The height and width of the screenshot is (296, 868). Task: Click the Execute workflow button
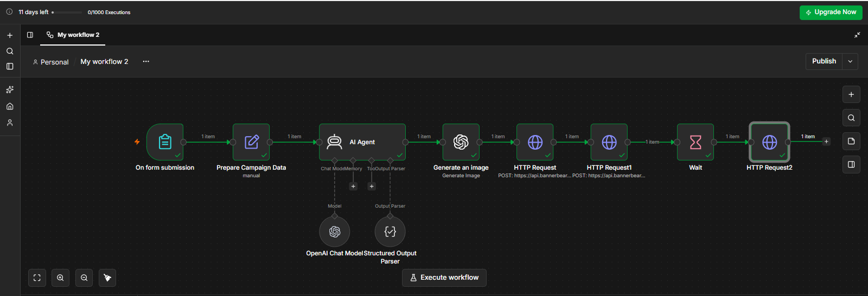[x=444, y=278]
